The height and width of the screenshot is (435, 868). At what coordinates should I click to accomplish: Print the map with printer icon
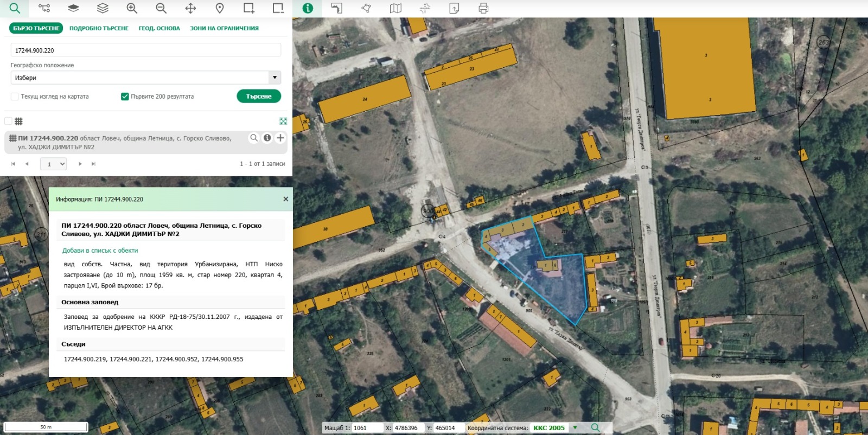pyautogui.click(x=483, y=8)
